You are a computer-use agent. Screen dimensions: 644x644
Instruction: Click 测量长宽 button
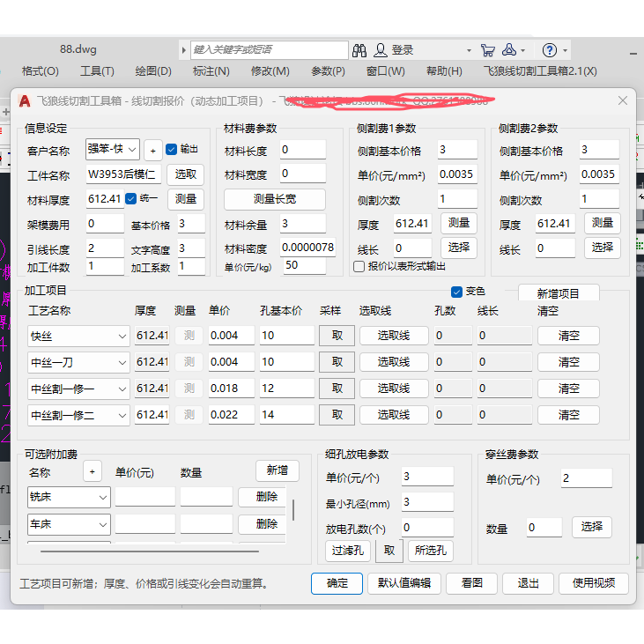[x=275, y=199]
